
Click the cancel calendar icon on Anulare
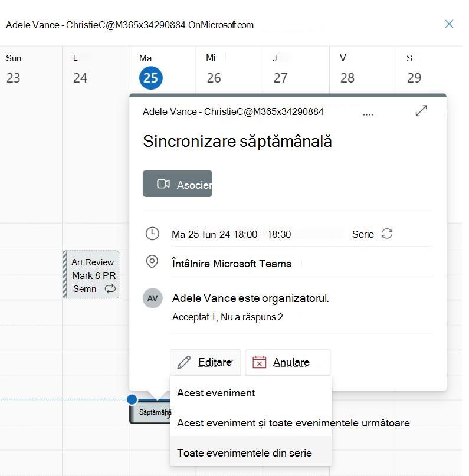point(259,362)
